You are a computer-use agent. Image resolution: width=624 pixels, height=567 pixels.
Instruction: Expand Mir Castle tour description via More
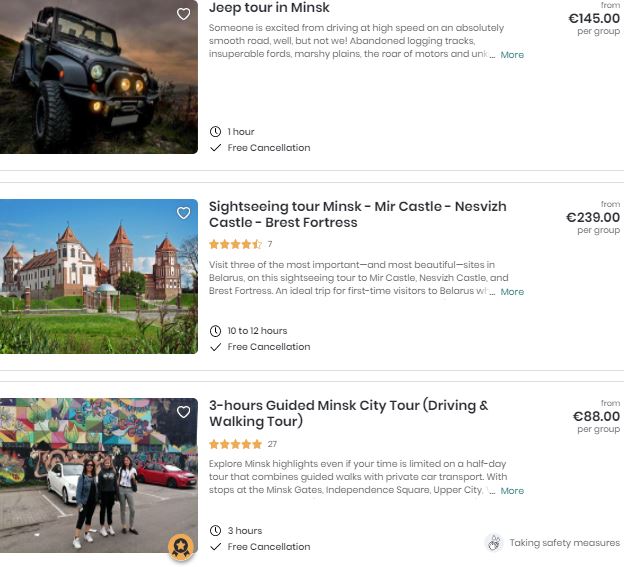pyautogui.click(x=512, y=292)
